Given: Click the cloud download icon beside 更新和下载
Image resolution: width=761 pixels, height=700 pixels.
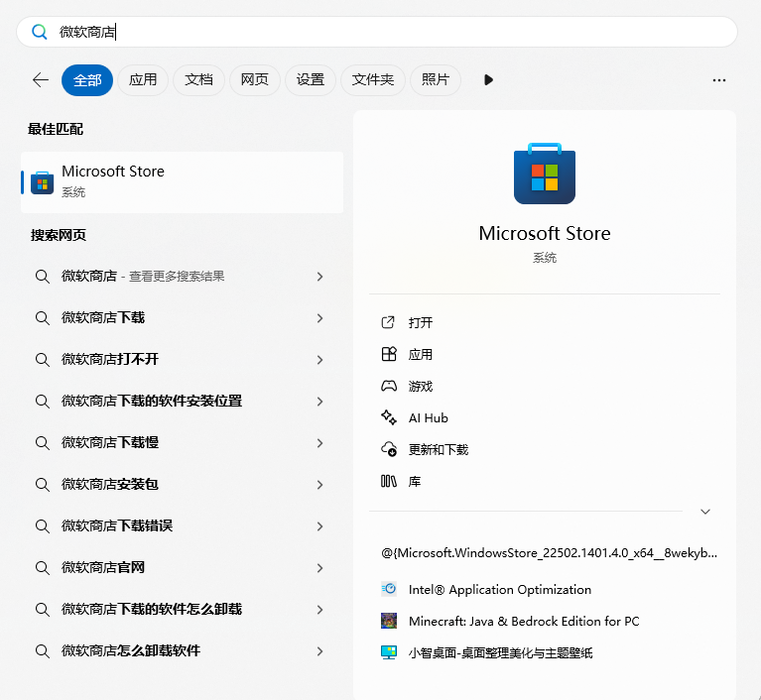Looking at the screenshot, I should click(389, 450).
